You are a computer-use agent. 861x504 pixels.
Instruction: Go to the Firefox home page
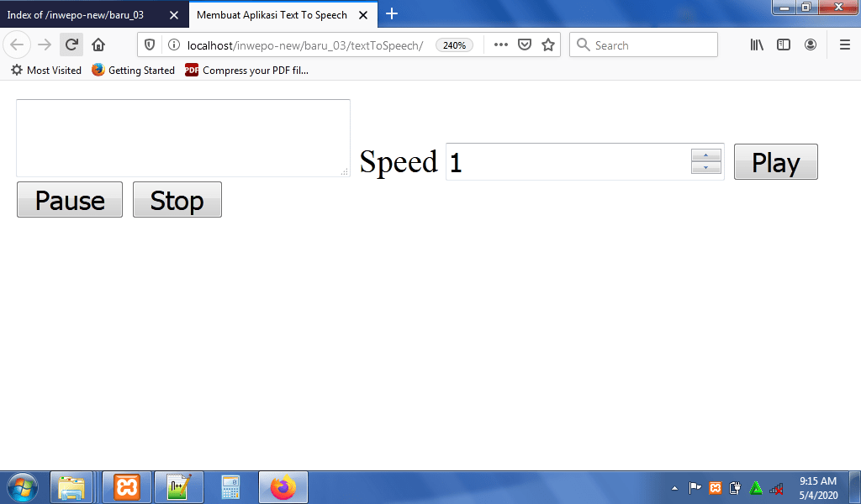pos(98,45)
